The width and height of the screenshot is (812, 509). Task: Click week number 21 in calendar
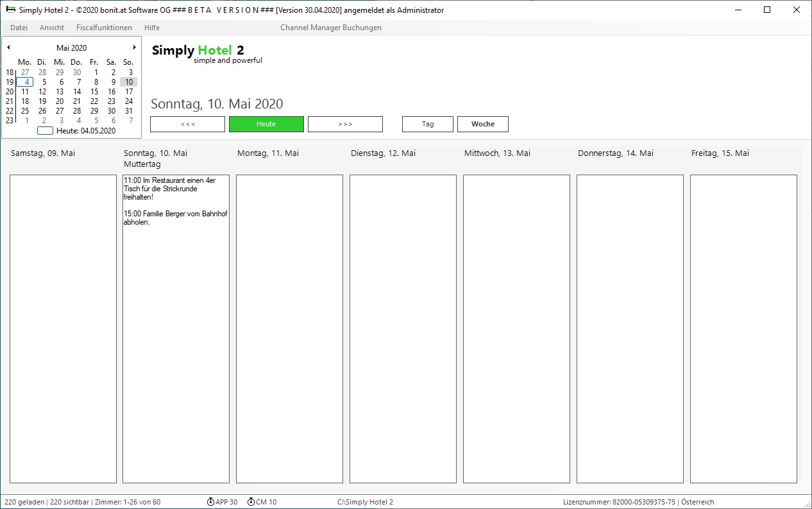click(x=10, y=101)
